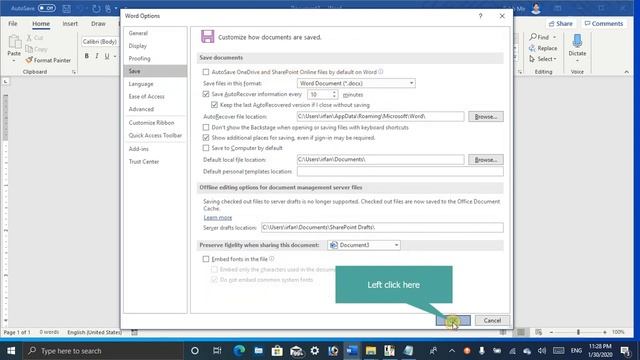640x360 pixels.
Task: Uncheck Keep the last AutoRecovered version
Action: coord(214,105)
